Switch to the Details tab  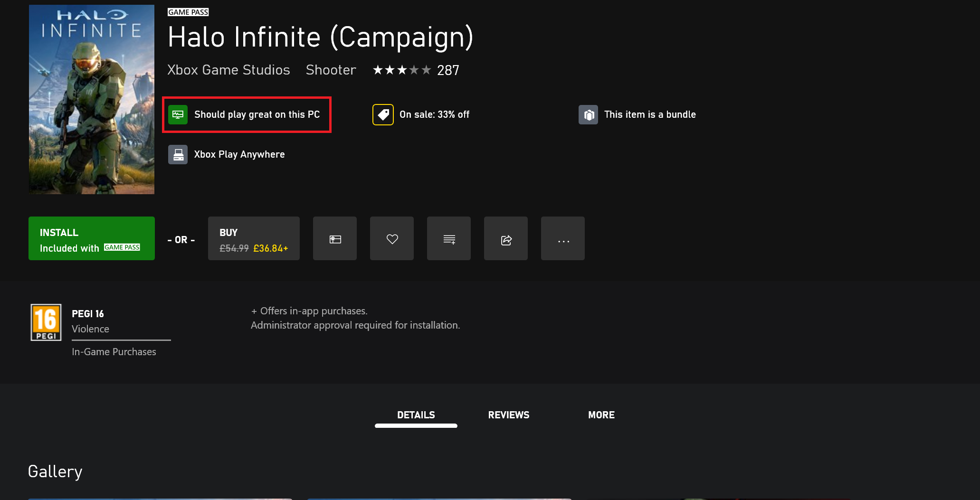click(x=416, y=415)
